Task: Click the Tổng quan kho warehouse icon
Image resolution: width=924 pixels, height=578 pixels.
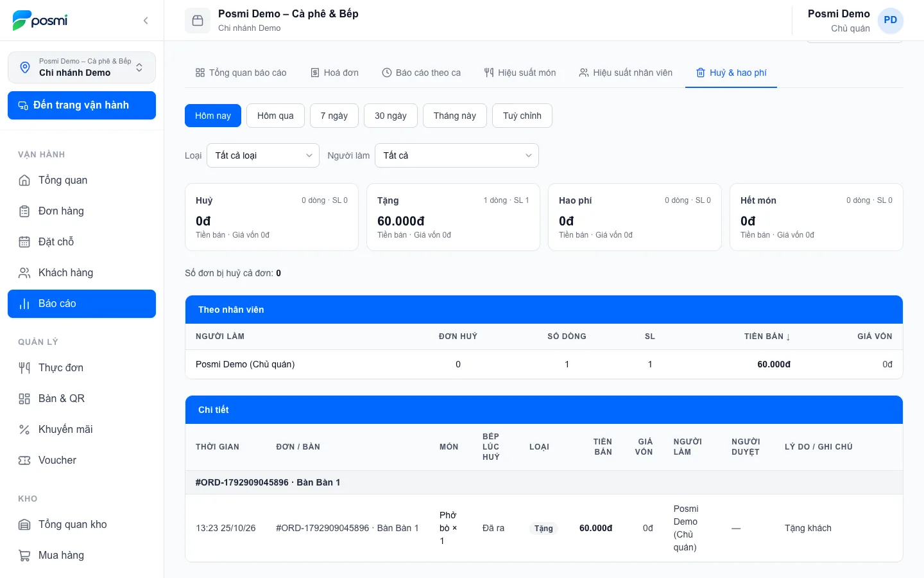Action: [24, 525]
